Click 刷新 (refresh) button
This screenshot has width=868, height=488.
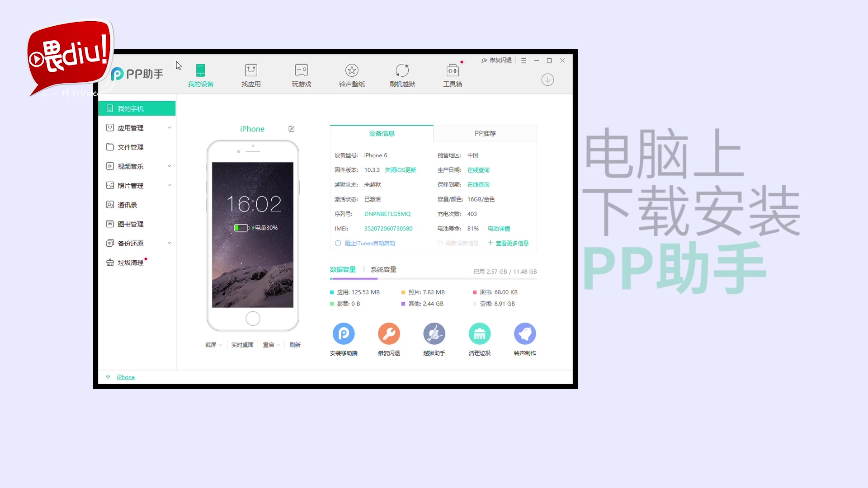coord(295,344)
